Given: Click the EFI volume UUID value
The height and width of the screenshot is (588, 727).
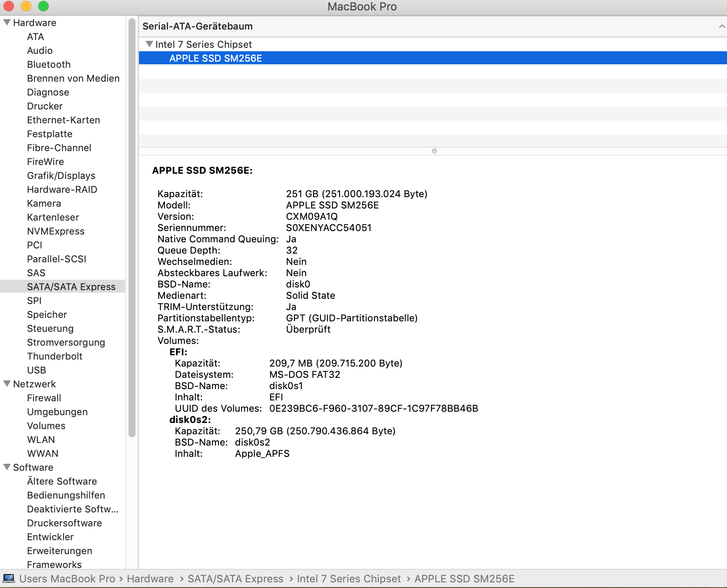Looking at the screenshot, I should (x=373, y=409).
